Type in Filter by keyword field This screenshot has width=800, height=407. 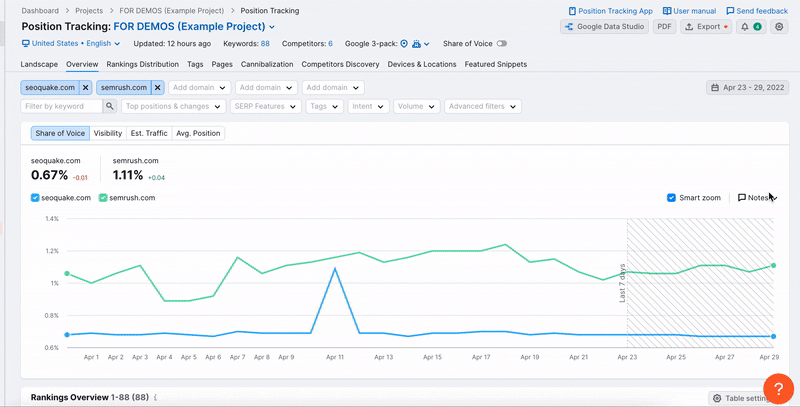tap(60, 106)
